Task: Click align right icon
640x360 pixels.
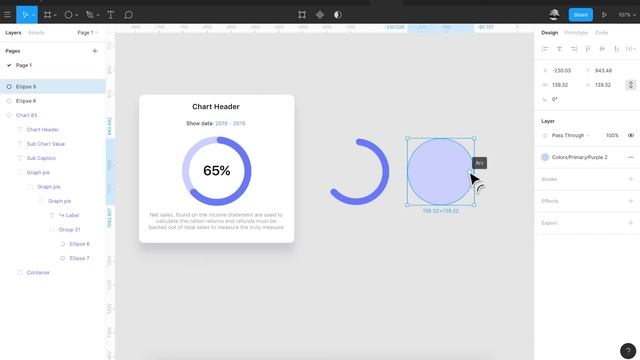Action: coord(573,49)
